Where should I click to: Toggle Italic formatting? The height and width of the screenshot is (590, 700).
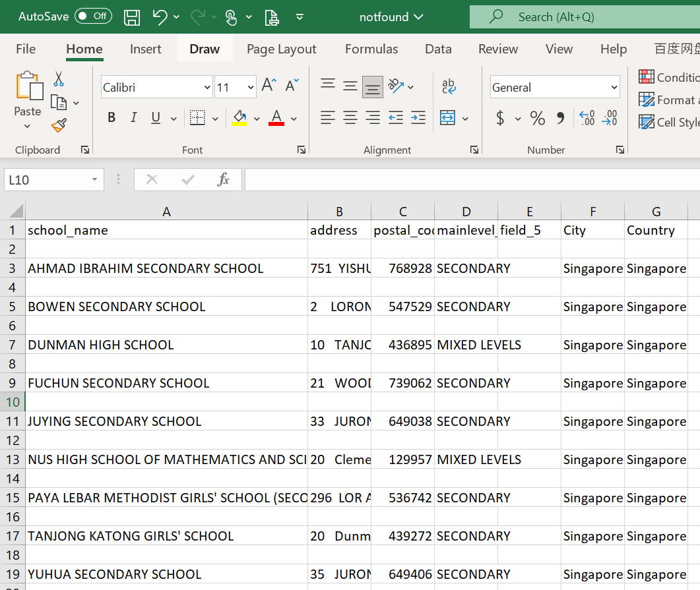tap(134, 118)
